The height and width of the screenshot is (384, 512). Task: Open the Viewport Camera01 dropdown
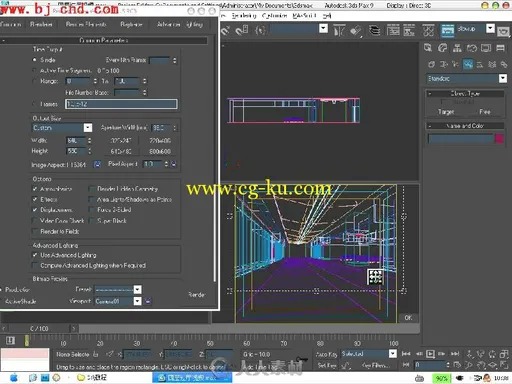coord(137,301)
